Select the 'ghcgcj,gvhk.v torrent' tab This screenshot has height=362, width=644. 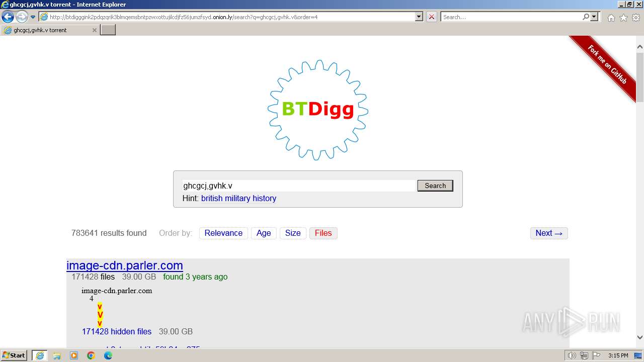coord(50,30)
